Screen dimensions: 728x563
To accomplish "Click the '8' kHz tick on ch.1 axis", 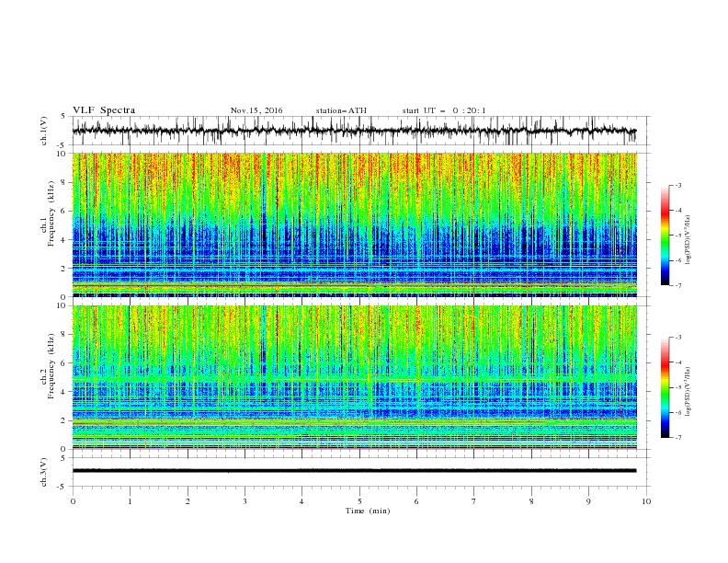I will click(x=65, y=182).
